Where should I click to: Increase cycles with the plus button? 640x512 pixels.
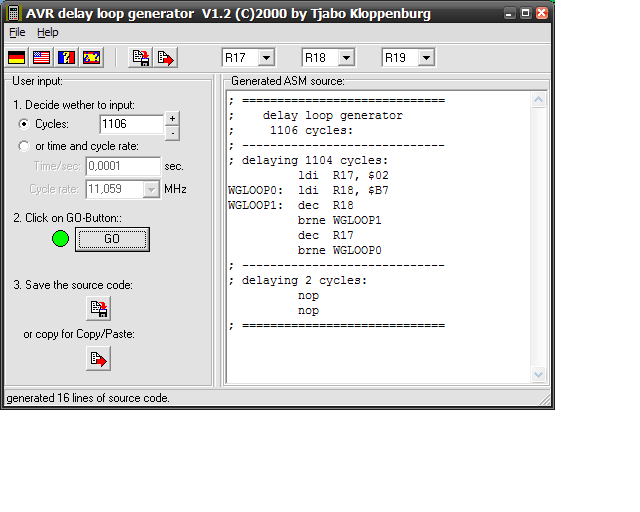coord(172,118)
